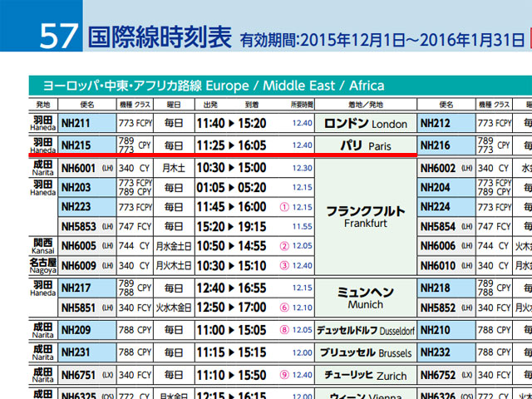Select flight number NH6005
This screenshot has width=532, height=399.
79,246
